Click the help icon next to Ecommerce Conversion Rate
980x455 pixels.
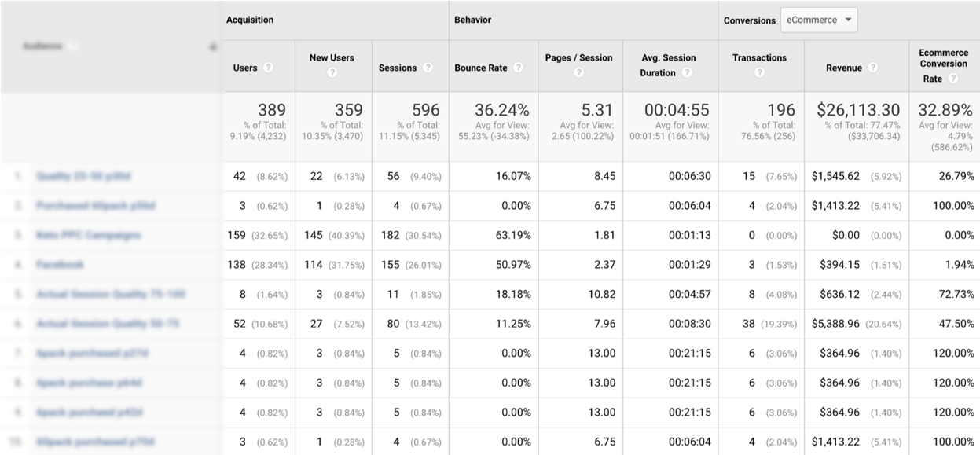[x=953, y=79]
